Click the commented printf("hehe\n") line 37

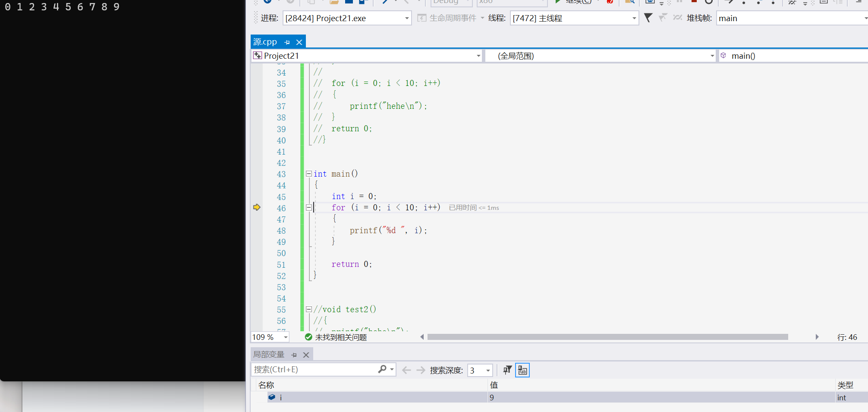(388, 106)
